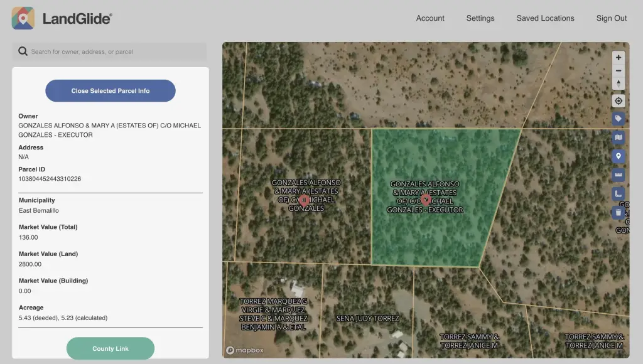Screen dimensions: 643x364
Task: Zoom out of the map
Action: [619, 70]
